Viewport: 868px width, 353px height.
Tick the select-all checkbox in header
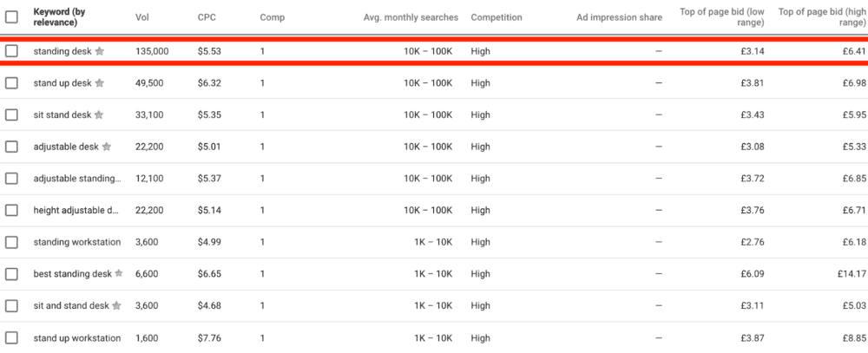coord(11,16)
